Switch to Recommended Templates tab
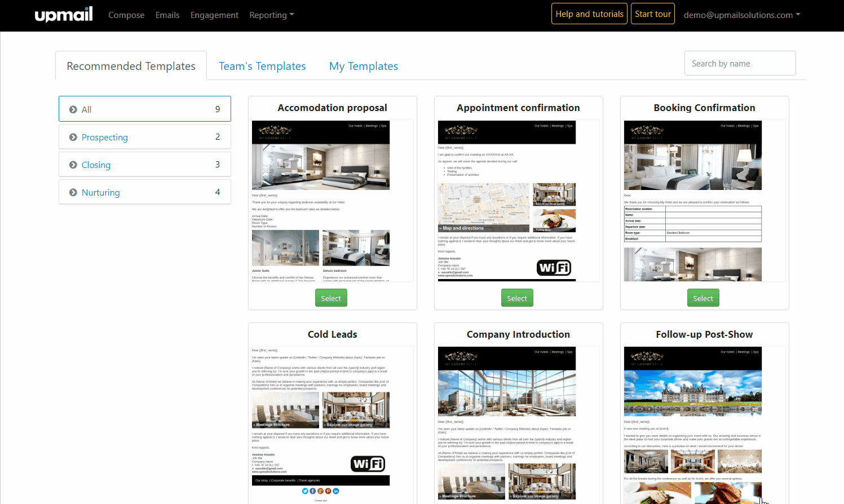This screenshot has height=504, width=844. tap(131, 66)
